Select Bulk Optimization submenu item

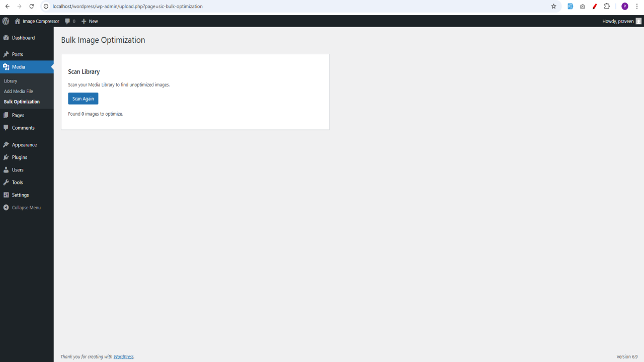click(x=22, y=102)
